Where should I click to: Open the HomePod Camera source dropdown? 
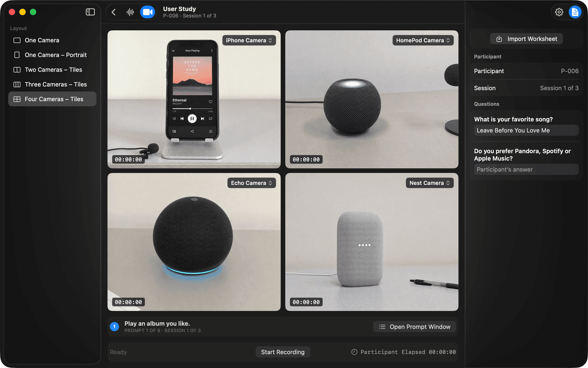pos(423,40)
